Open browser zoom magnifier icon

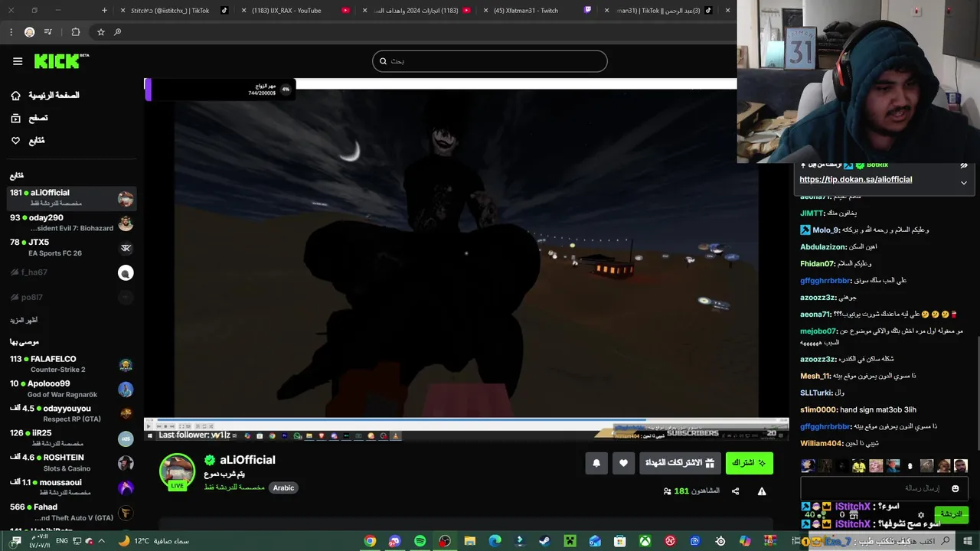[117, 32]
